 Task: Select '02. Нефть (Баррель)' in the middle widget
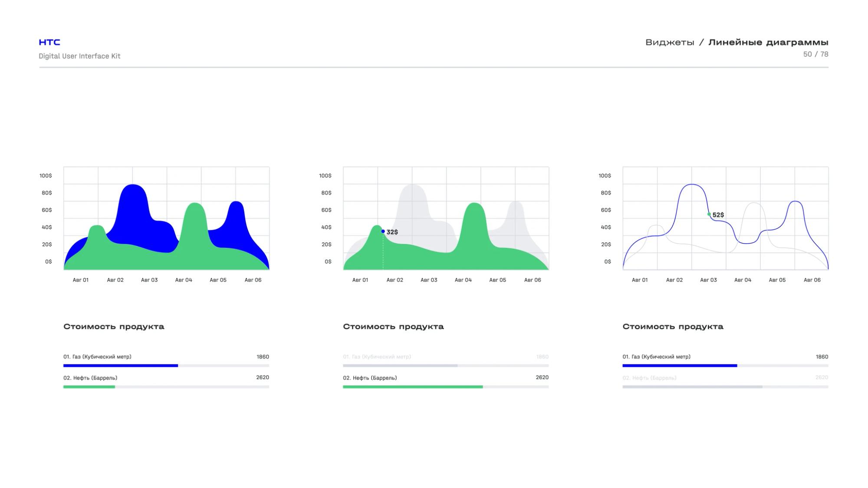point(370,378)
